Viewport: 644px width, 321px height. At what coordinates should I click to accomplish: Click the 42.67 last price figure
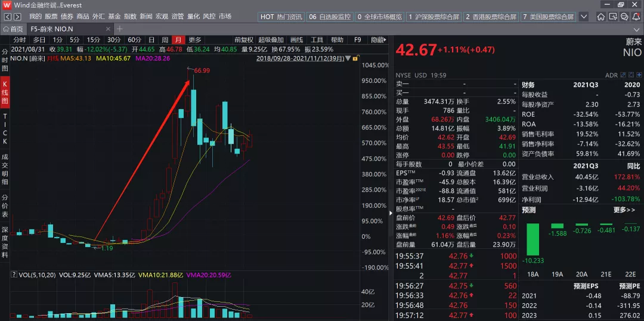pos(416,50)
